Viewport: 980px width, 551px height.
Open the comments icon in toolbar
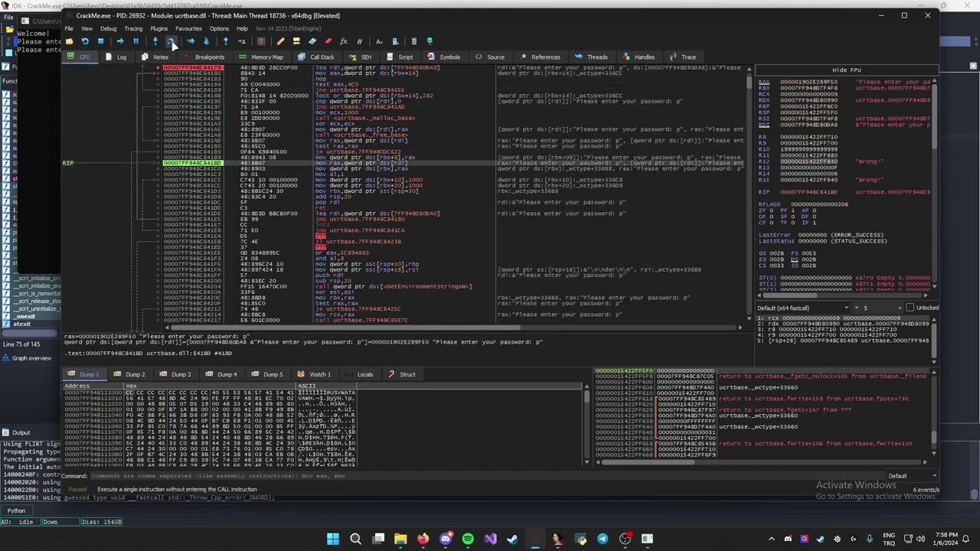click(296, 41)
